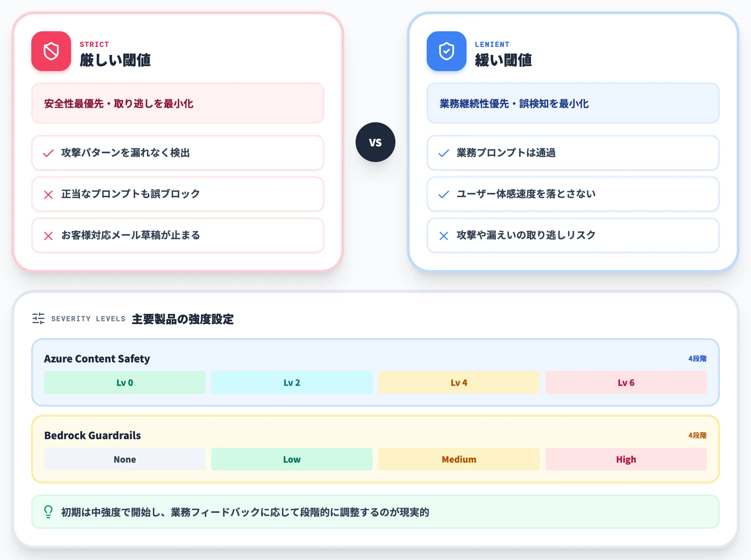Click the 緩い閾値 heading
751x560 pixels.
point(504,60)
